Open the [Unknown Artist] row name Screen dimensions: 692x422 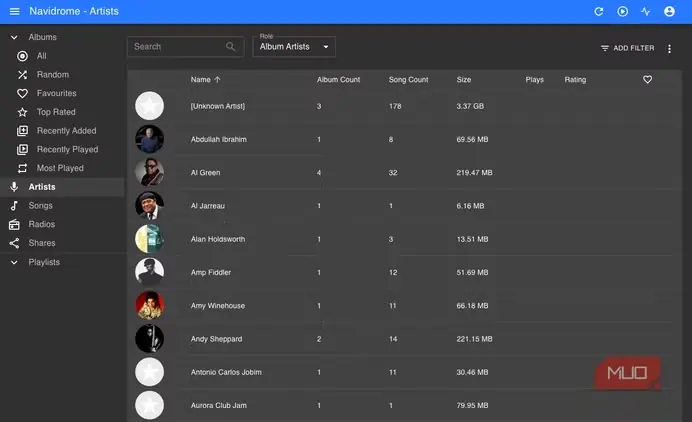[218, 106]
